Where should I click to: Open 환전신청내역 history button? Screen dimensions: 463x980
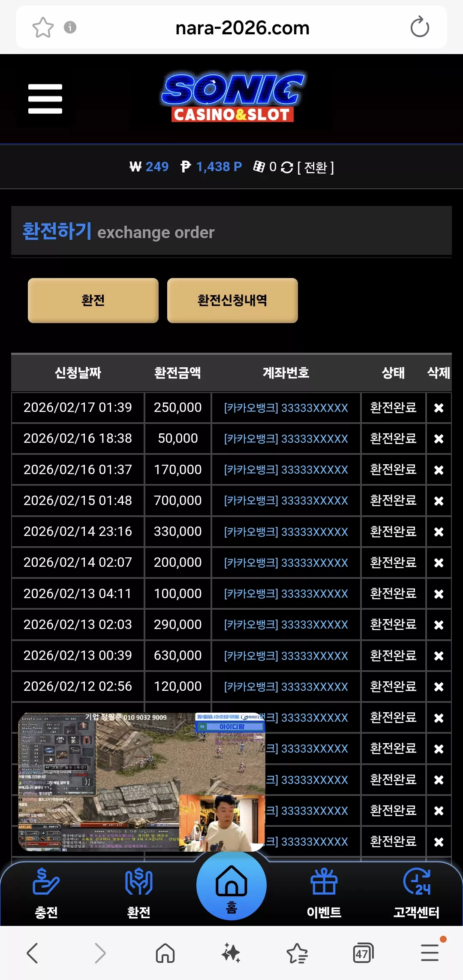click(232, 300)
